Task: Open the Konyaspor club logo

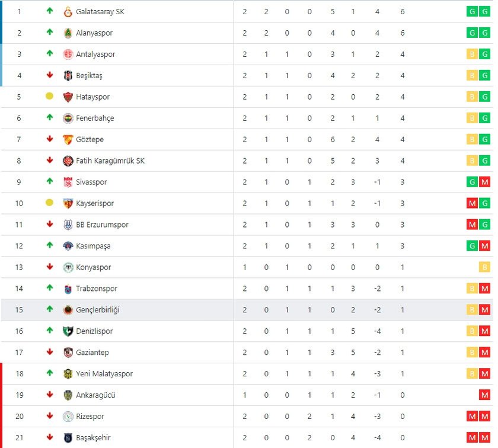Action: [x=68, y=267]
